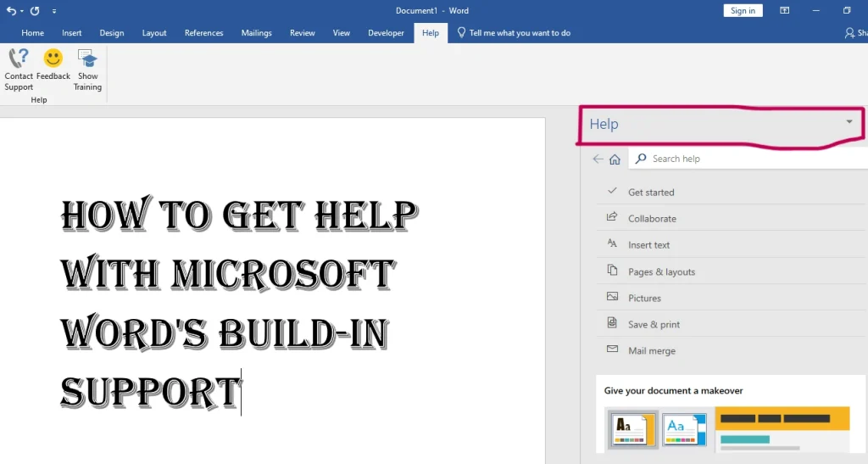Screen dimensions: 868x464
Task: Open the Help pane options dropdown arrow
Action: (849, 122)
